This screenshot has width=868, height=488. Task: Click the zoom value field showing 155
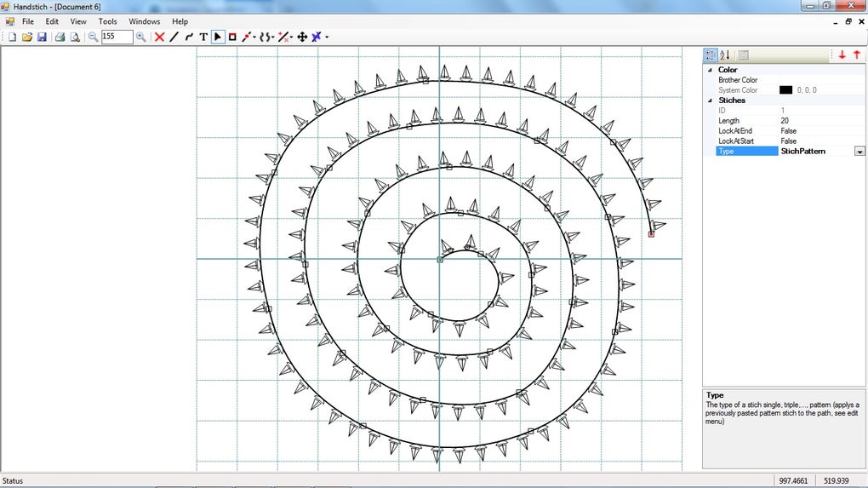[117, 37]
